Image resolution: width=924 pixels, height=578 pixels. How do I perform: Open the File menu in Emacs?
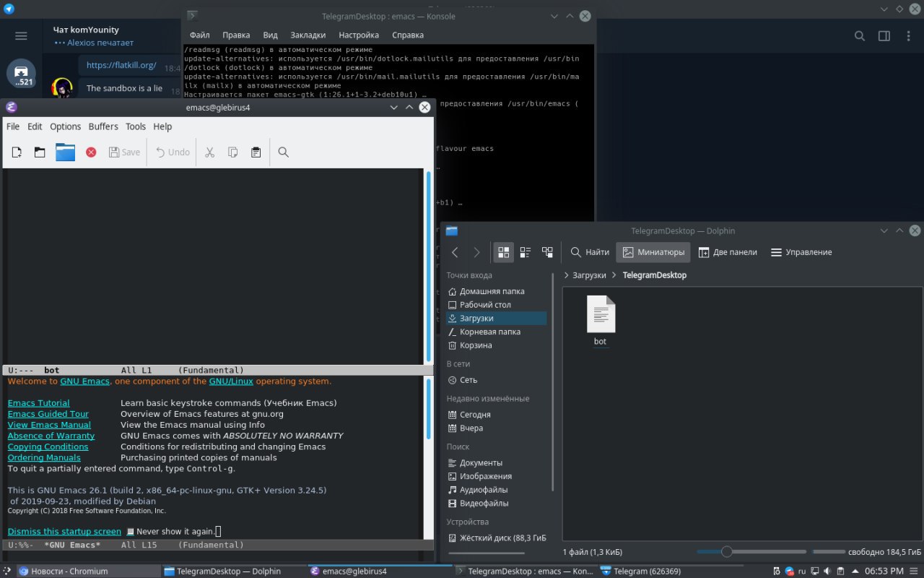pyautogui.click(x=13, y=126)
